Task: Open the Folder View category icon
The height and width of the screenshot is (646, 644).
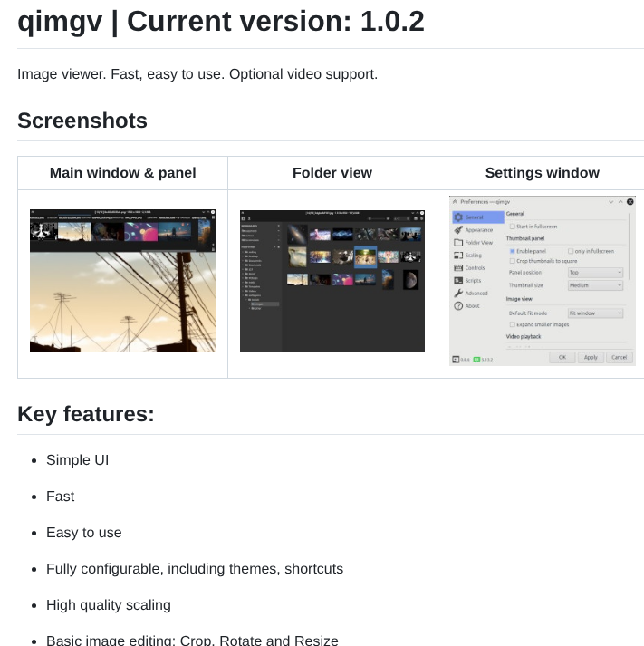Action: pyautogui.click(x=458, y=243)
